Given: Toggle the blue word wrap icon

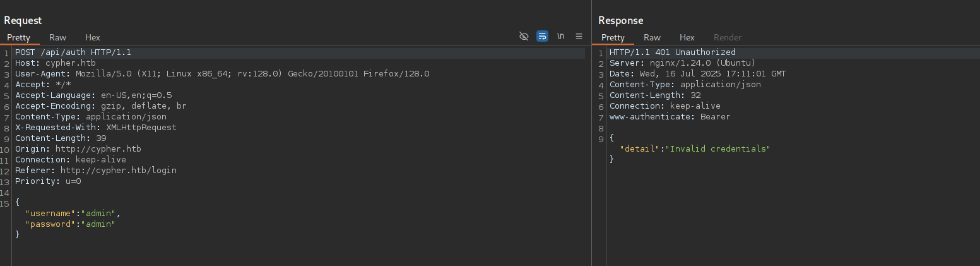Looking at the screenshot, I should (x=542, y=37).
